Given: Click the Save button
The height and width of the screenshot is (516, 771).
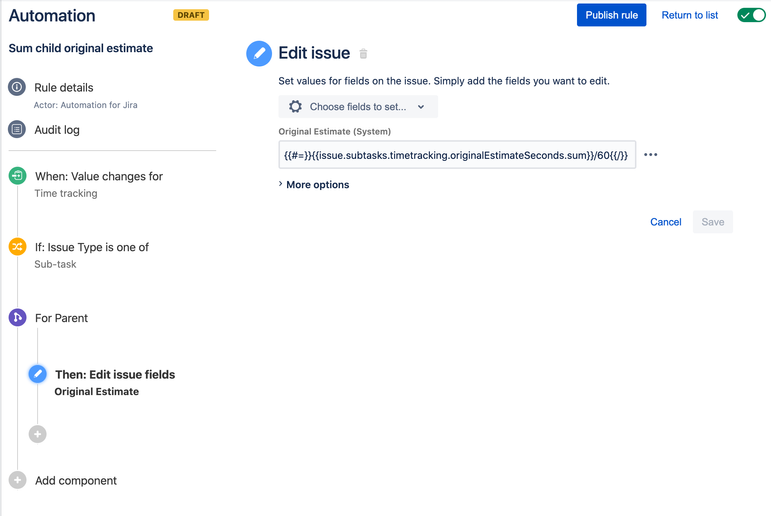Looking at the screenshot, I should [x=712, y=222].
